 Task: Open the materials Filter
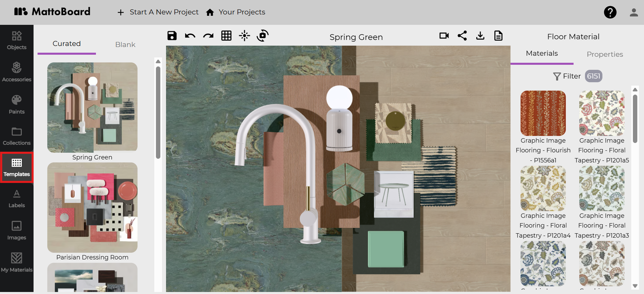(567, 76)
